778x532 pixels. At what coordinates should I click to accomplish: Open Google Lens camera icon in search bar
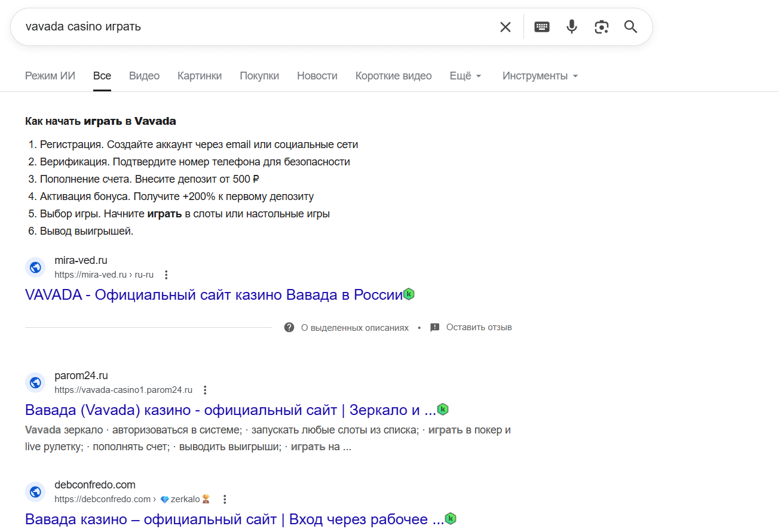tap(601, 26)
